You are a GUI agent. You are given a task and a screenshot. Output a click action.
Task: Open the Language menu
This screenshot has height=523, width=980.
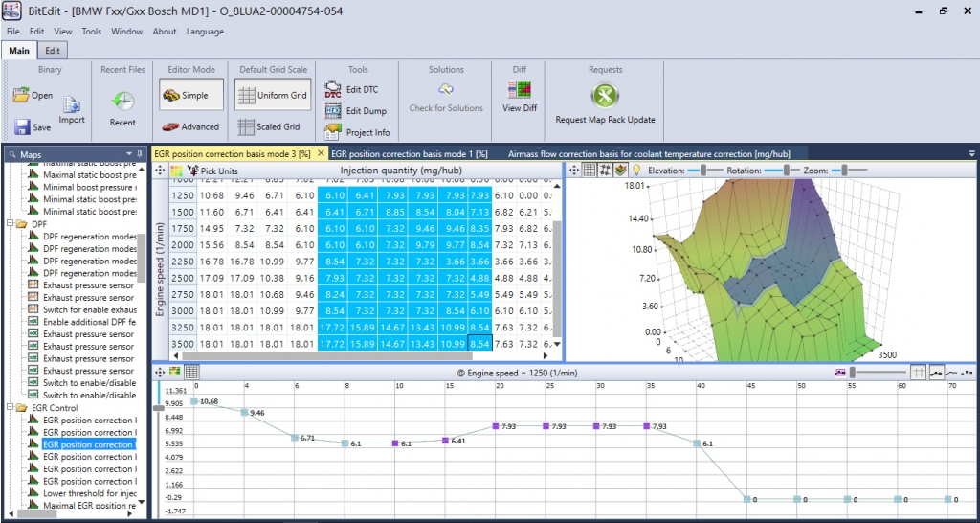tap(205, 32)
